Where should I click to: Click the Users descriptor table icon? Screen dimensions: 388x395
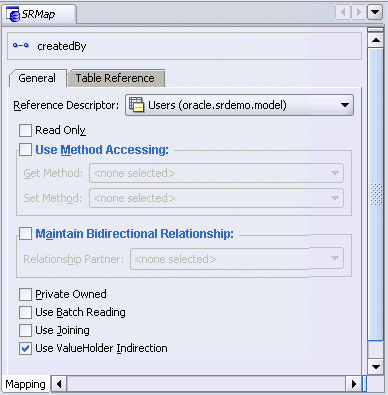click(136, 105)
